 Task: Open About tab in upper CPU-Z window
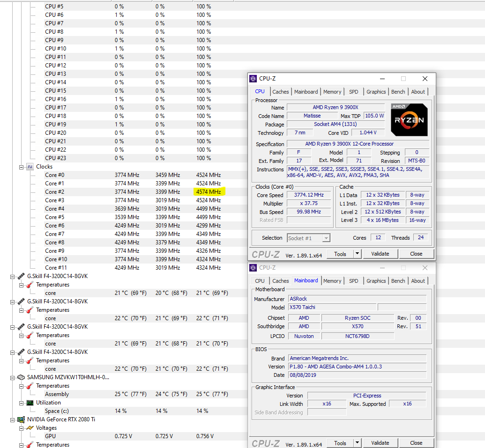coord(418,92)
